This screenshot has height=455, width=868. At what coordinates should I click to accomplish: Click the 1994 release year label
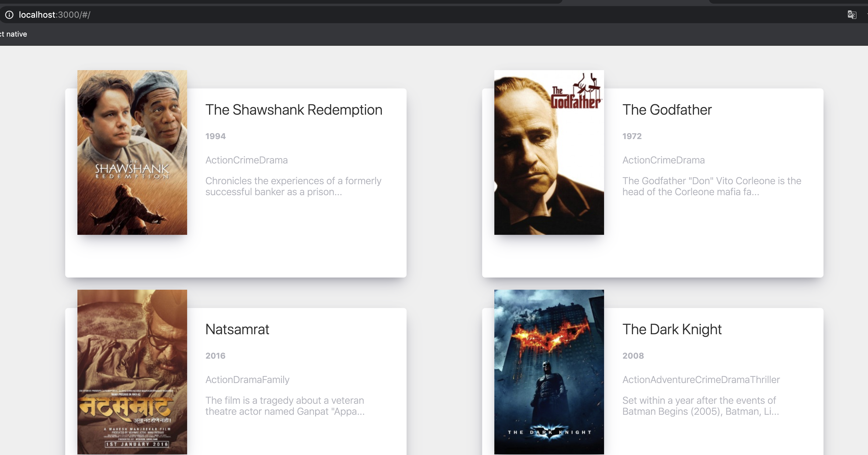tap(215, 136)
